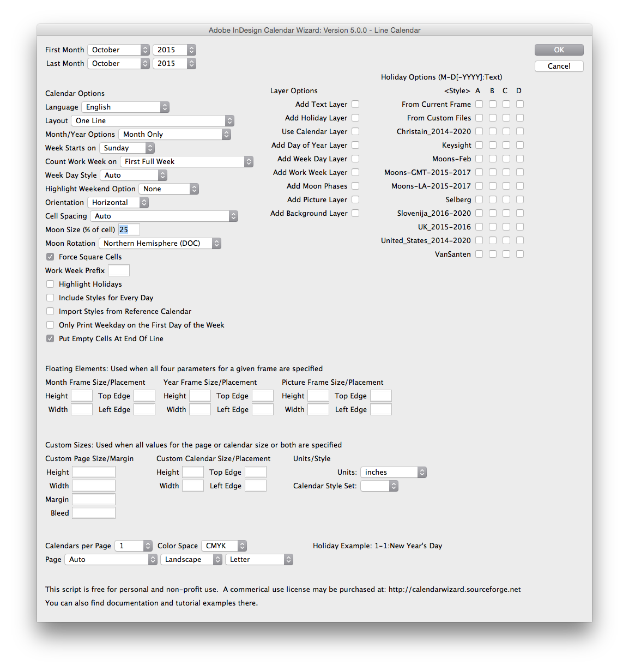This screenshot has height=672, width=629.
Task: Click the Work Week Prefix field
Action: [x=119, y=270]
